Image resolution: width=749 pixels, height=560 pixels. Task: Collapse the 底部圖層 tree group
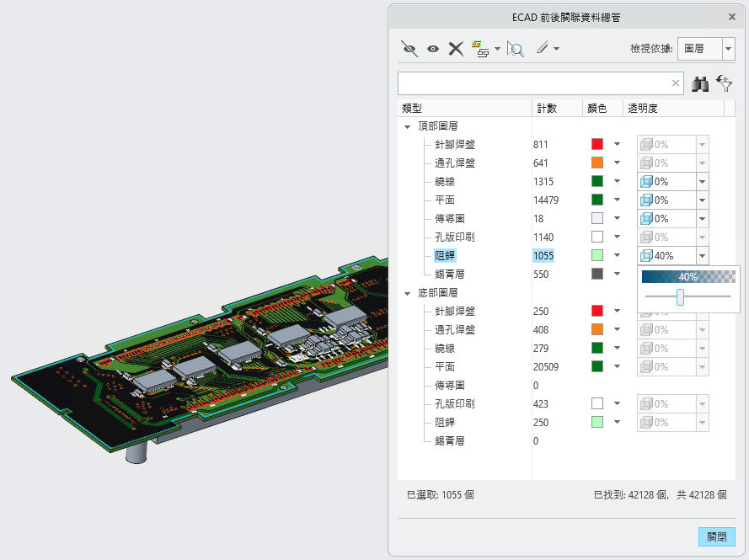[408, 293]
